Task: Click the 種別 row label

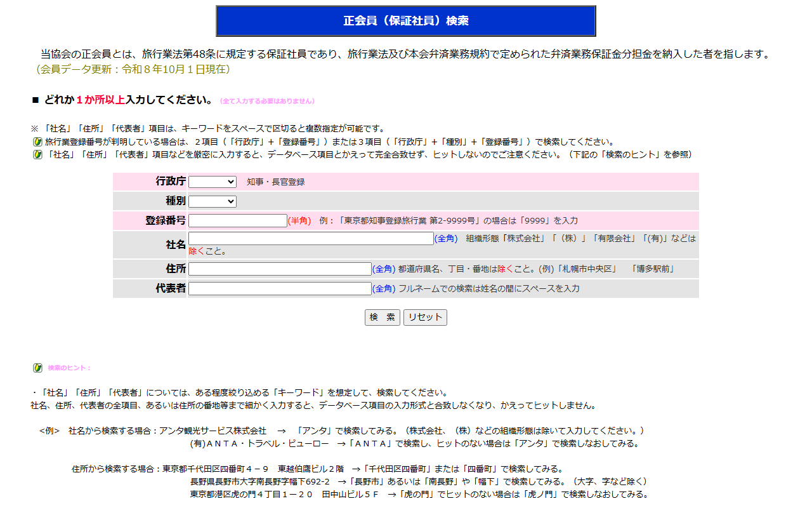Action: click(176, 201)
